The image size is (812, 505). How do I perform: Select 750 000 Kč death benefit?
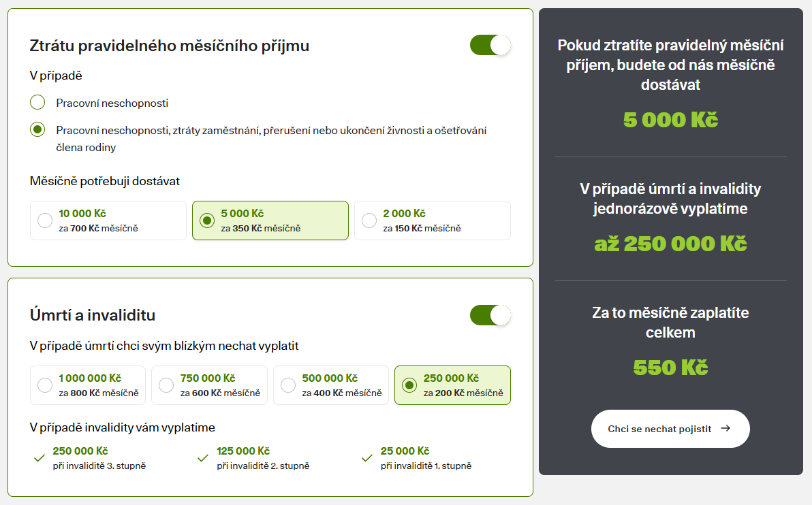[x=166, y=385]
